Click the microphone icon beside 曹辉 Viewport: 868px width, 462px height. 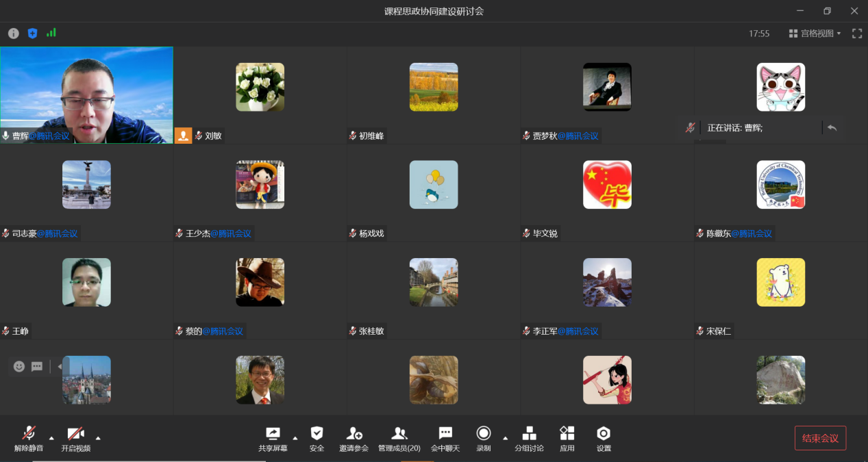coord(6,136)
